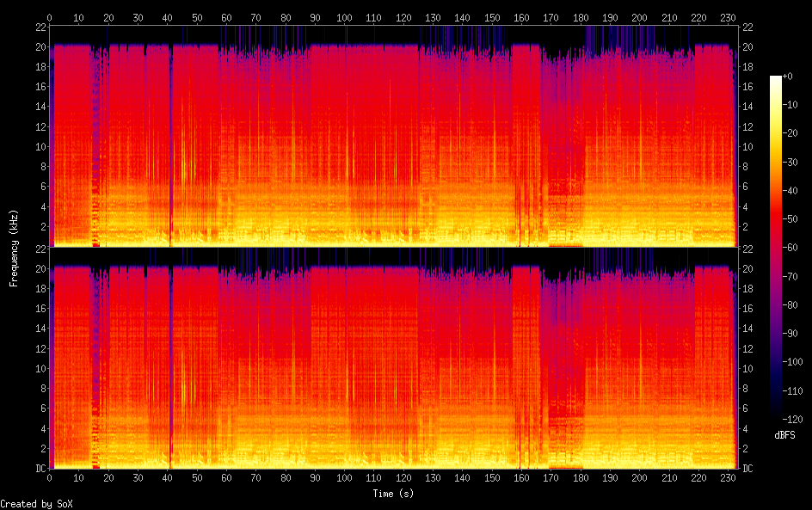The width and height of the screenshot is (812, 510).
Task: Click the "Created by SoX" credit text
Action: coord(34,504)
